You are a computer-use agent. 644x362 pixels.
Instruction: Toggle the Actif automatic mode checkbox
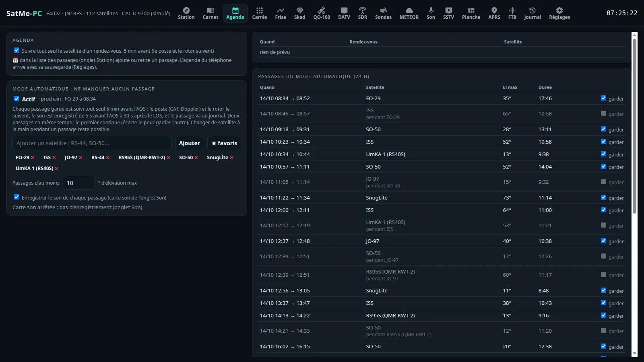tap(17, 99)
